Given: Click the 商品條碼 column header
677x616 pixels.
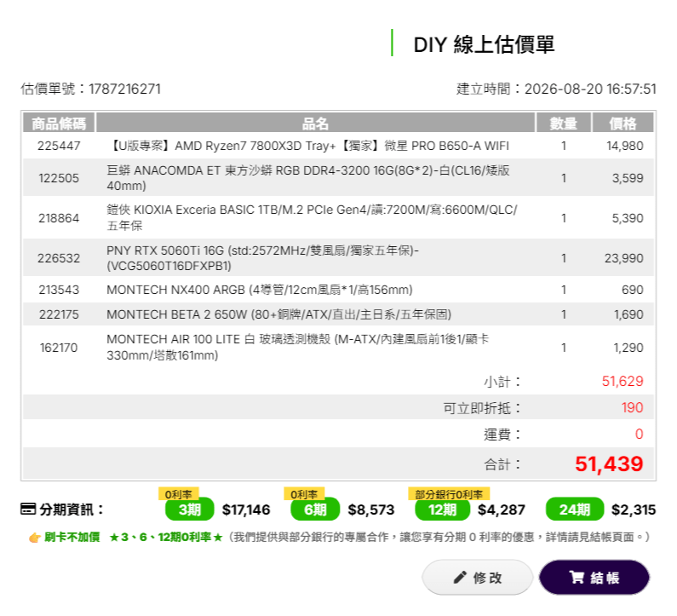Looking at the screenshot, I should coord(59,123).
